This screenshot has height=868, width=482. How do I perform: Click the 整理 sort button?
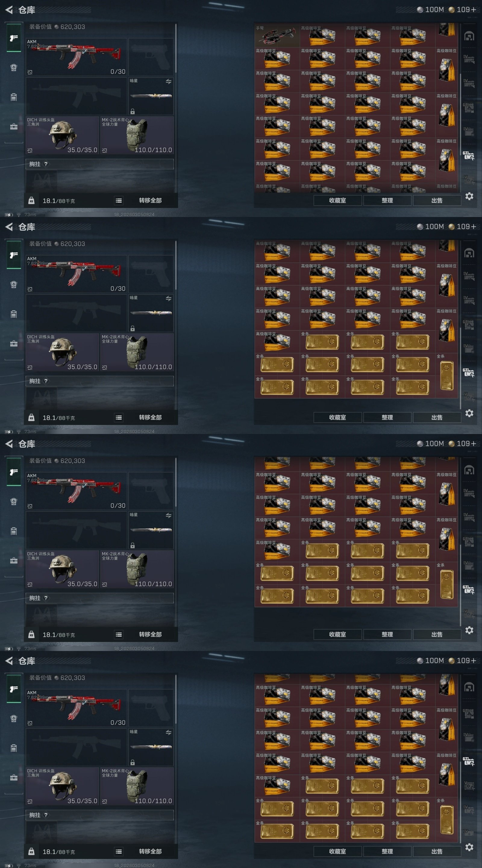(x=387, y=200)
